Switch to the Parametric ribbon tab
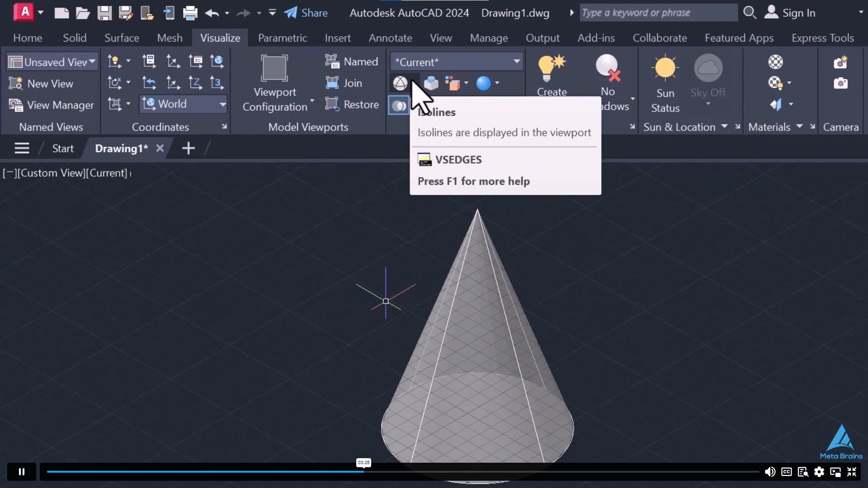The height and width of the screenshot is (488, 868). pos(282,38)
